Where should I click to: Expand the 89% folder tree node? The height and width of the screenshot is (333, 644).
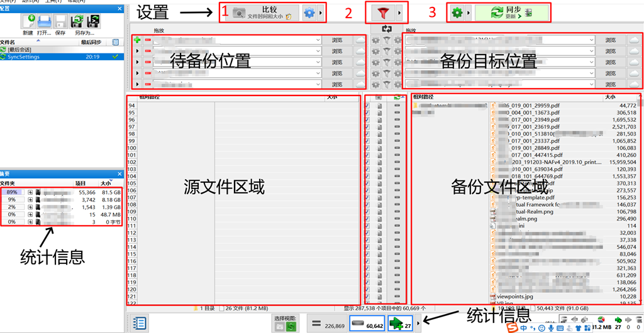click(30, 192)
